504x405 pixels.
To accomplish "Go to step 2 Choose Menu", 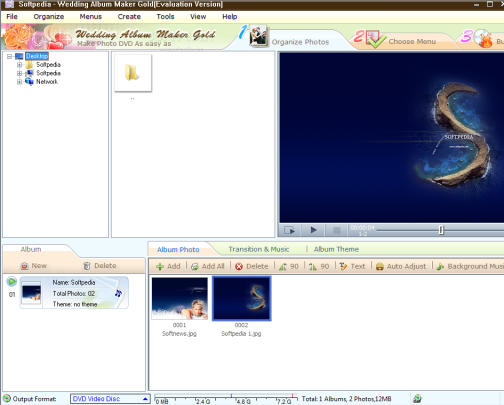I will pyautogui.click(x=412, y=42).
